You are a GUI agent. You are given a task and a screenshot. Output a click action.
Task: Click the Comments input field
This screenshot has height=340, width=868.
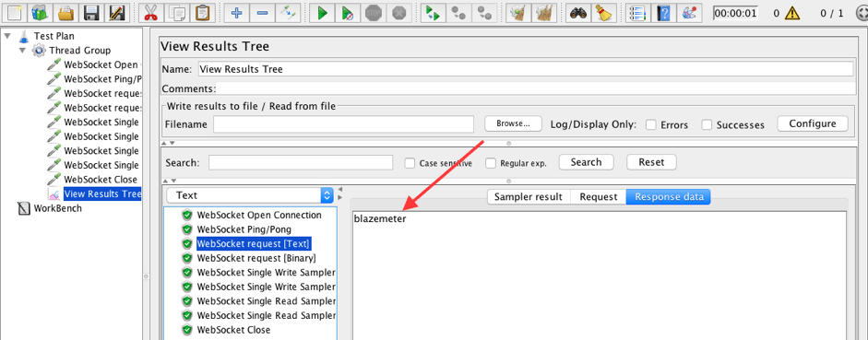click(535, 88)
